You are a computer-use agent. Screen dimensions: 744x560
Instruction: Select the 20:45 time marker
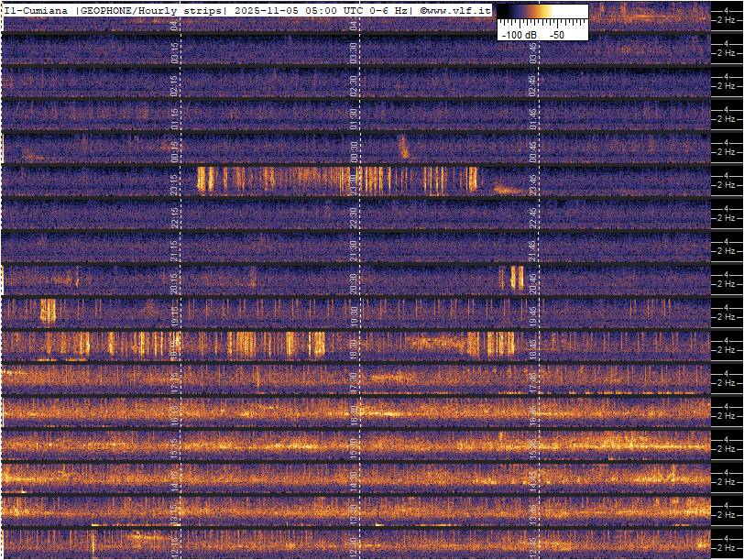533,280
